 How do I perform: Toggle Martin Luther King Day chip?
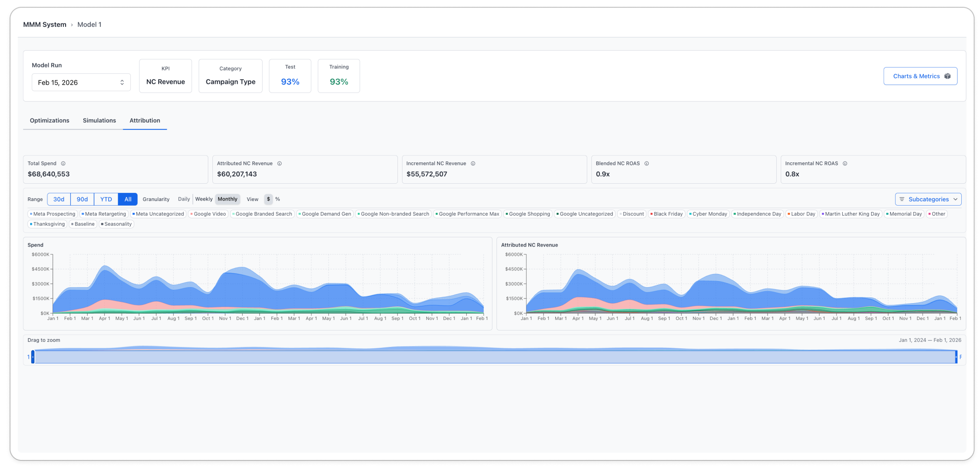(x=851, y=214)
